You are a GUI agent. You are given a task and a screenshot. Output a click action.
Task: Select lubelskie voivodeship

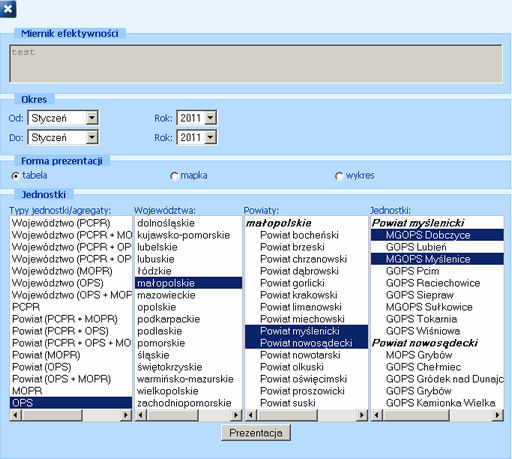point(188,247)
